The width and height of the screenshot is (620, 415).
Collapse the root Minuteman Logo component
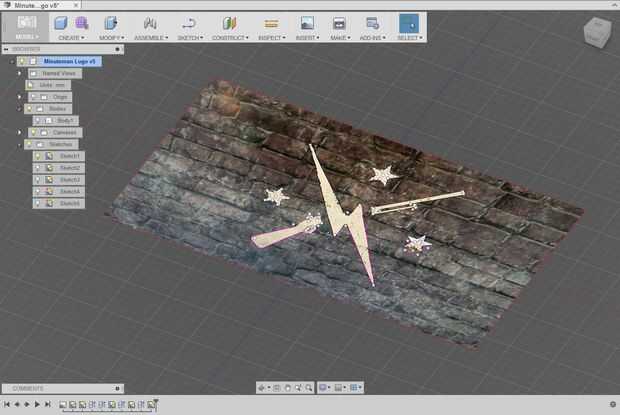pyautogui.click(x=12, y=61)
